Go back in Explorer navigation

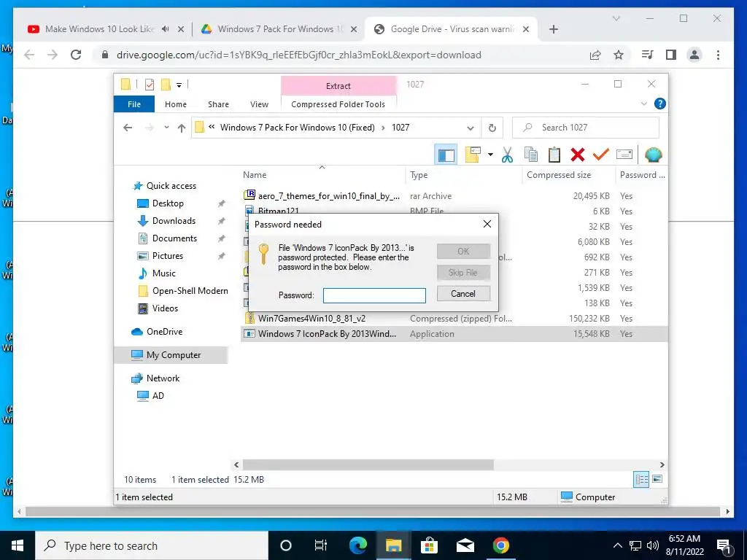(x=127, y=128)
